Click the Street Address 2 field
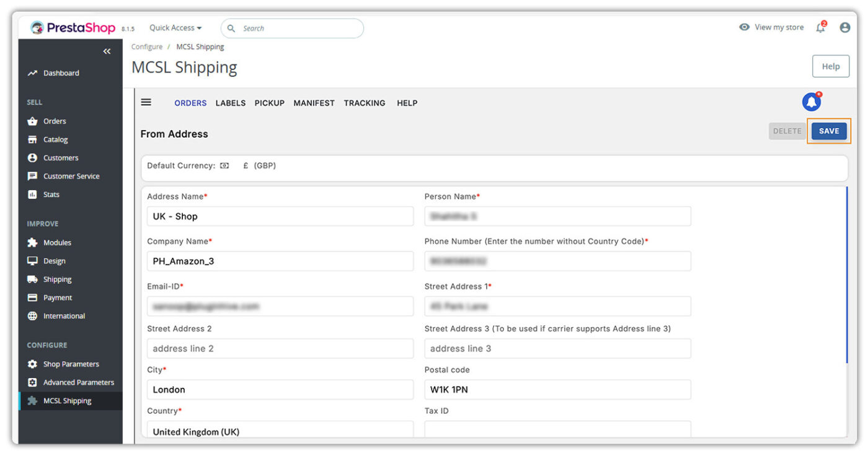 280,348
